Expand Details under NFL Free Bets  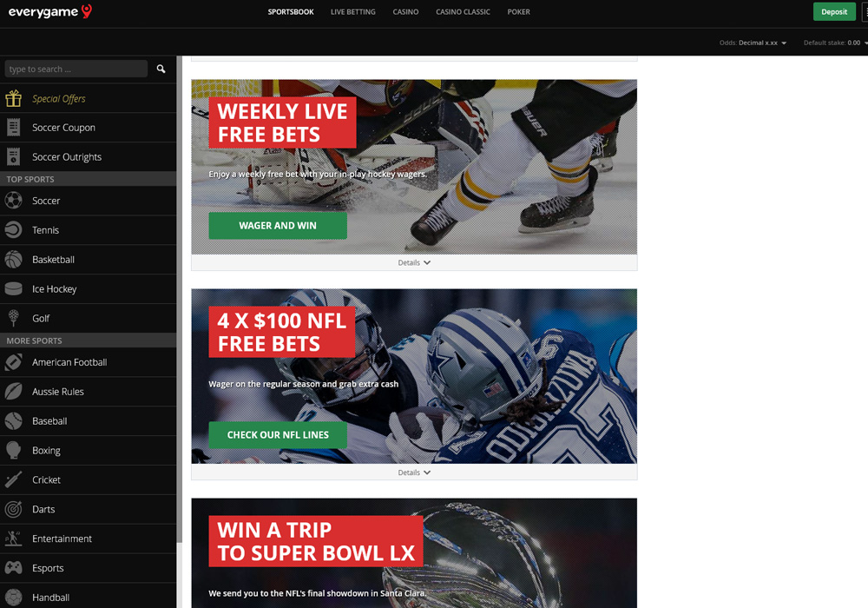click(414, 473)
